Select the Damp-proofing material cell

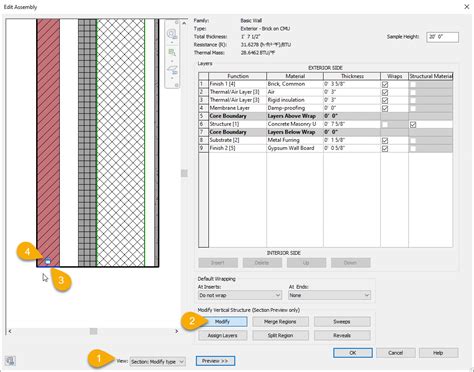point(295,108)
